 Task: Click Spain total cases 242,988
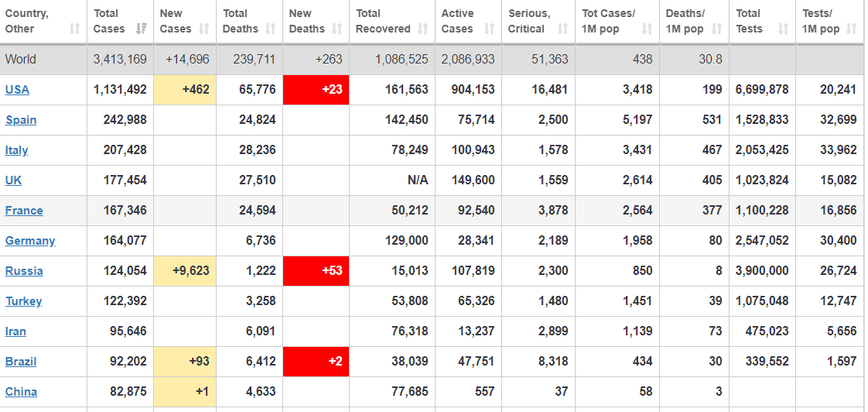(125, 120)
